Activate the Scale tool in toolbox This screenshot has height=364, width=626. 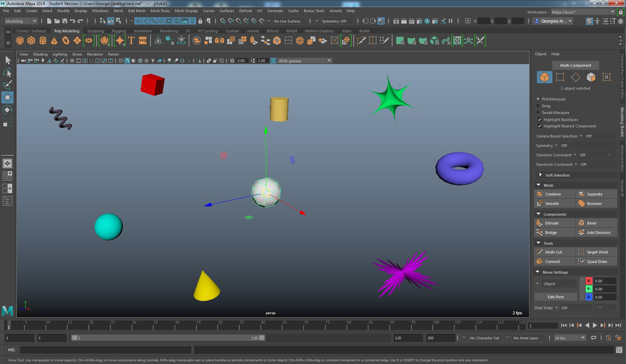7,122
